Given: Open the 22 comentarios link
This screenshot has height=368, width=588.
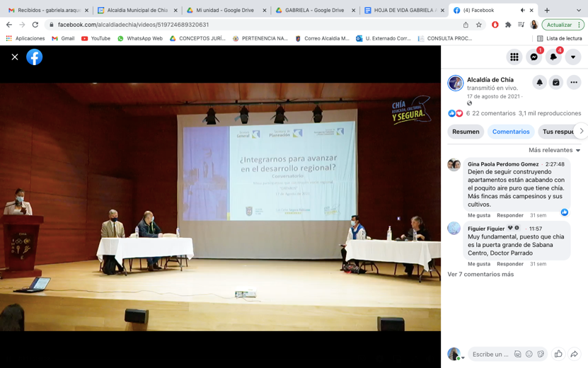Looking at the screenshot, I should pyautogui.click(x=493, y=113).
